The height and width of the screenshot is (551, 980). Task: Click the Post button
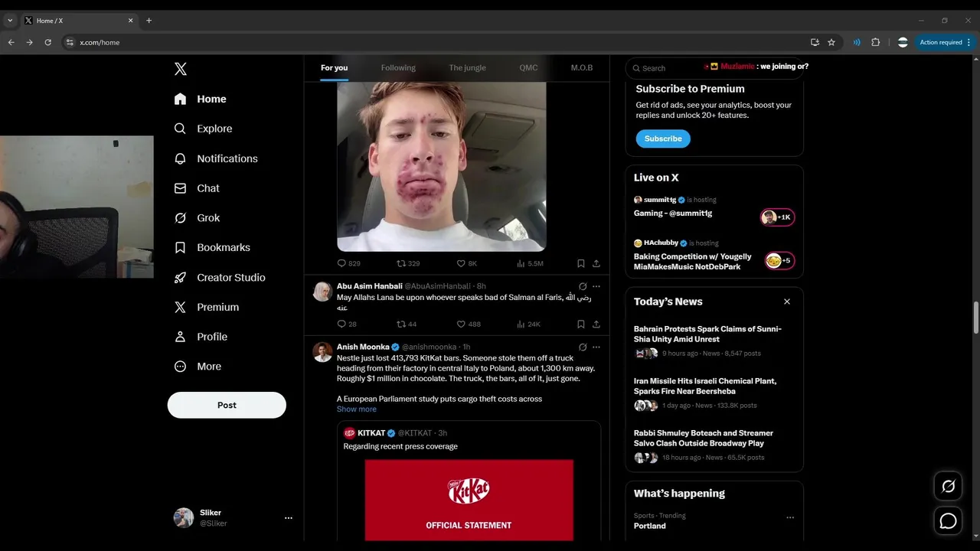click(227, 405)
